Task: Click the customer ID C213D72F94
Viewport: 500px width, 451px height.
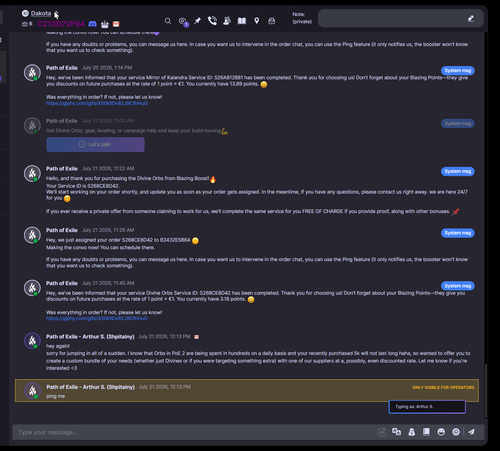Action: [61, 24]
